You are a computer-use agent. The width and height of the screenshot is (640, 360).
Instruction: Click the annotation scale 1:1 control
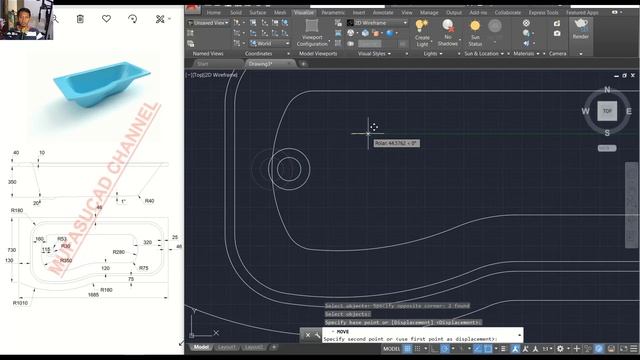(x=547, y=349)
